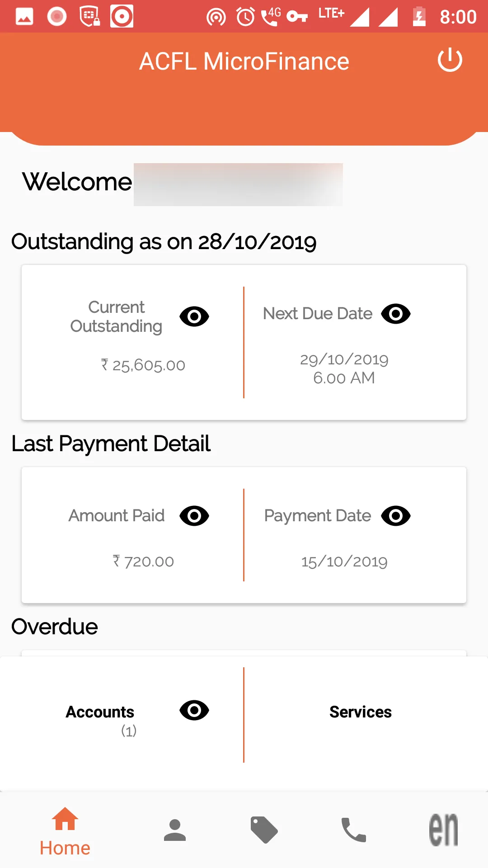This screenshot has height=868, width=488.
Task: Tap the alarm clock status icon
Action: click(x=245, y=17)
